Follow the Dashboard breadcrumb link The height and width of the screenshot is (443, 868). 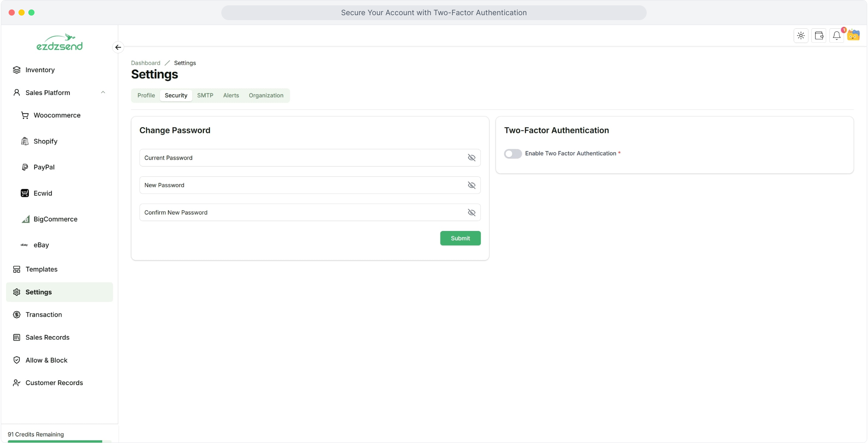(x=145, y=63)
